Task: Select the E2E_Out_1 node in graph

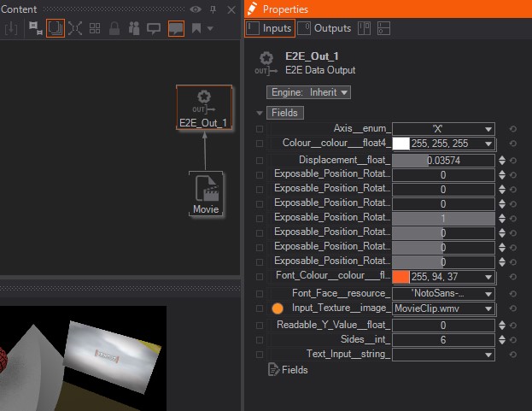Action: (204, 107)
